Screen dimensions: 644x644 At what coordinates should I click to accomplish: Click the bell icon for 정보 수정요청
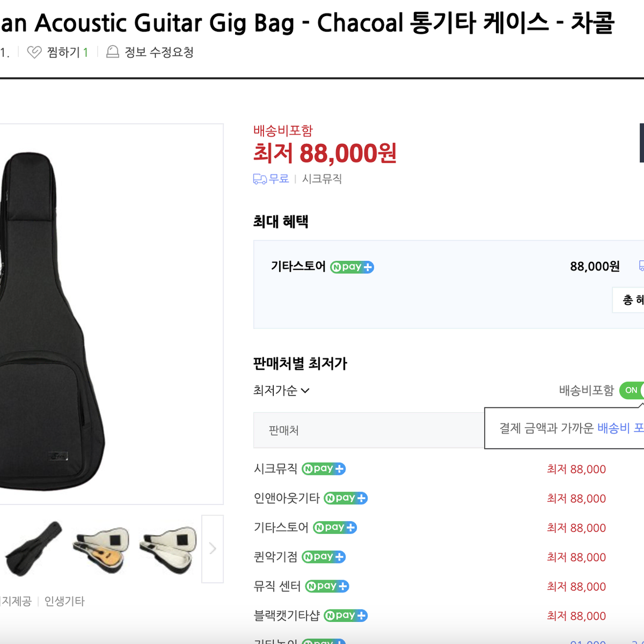click(113, 52)
